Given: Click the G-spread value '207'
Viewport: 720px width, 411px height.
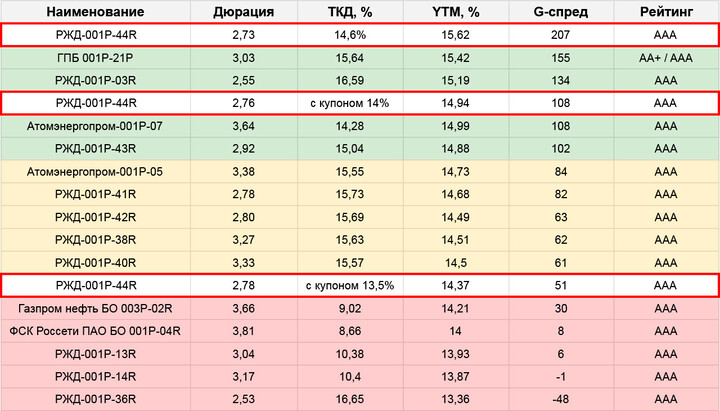Looking at the screenshot, I should [x=561, y=35].
